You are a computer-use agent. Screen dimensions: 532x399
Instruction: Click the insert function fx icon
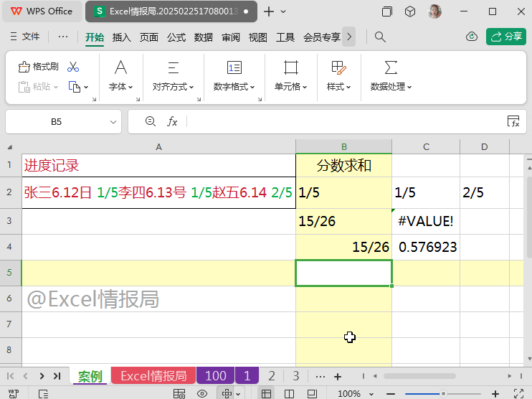172,122
